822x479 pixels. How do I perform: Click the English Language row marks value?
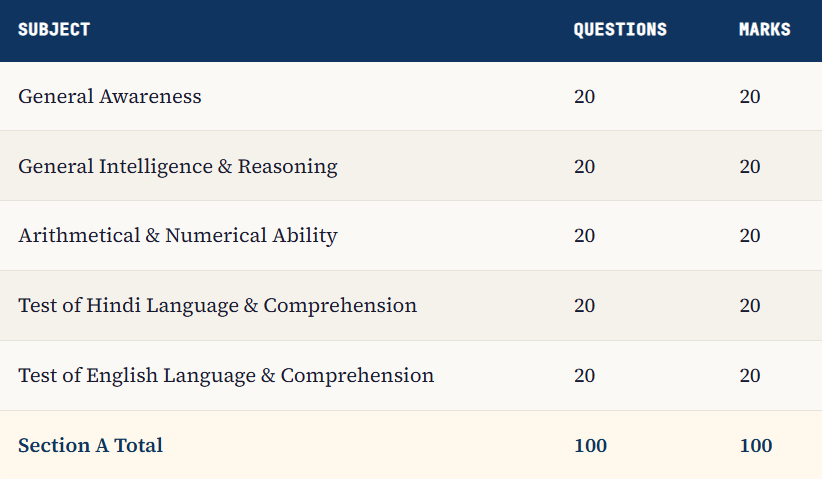(750, 375)
